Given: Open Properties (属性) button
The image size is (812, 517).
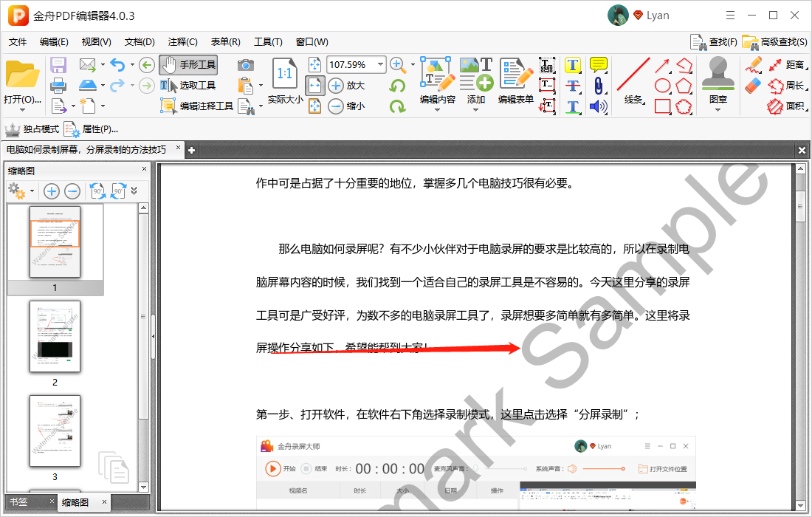Looking at the screenshot, I should [91, 129].
